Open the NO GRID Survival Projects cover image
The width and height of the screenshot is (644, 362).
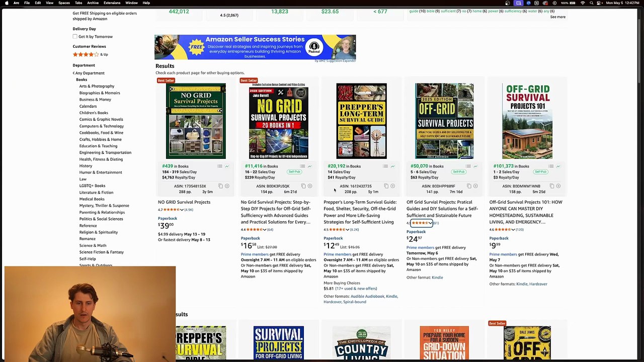coord(196,121)
